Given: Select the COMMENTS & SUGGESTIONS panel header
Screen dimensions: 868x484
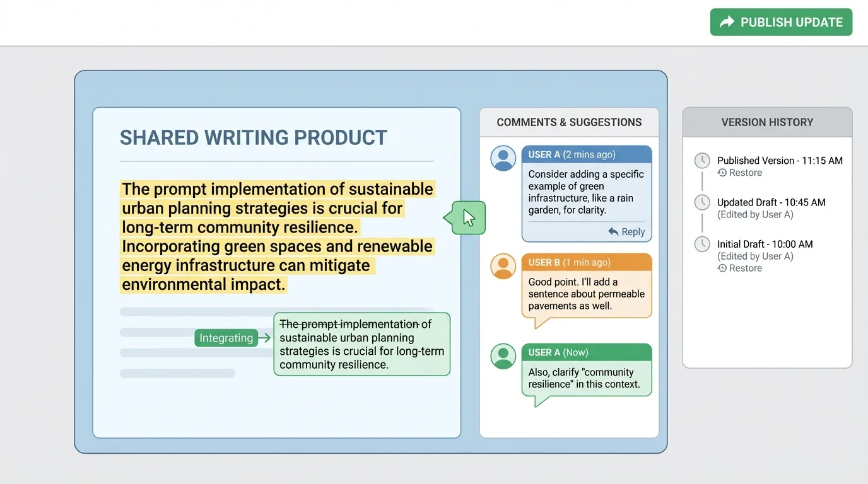Looking at the screenshot, I should 569,122.
